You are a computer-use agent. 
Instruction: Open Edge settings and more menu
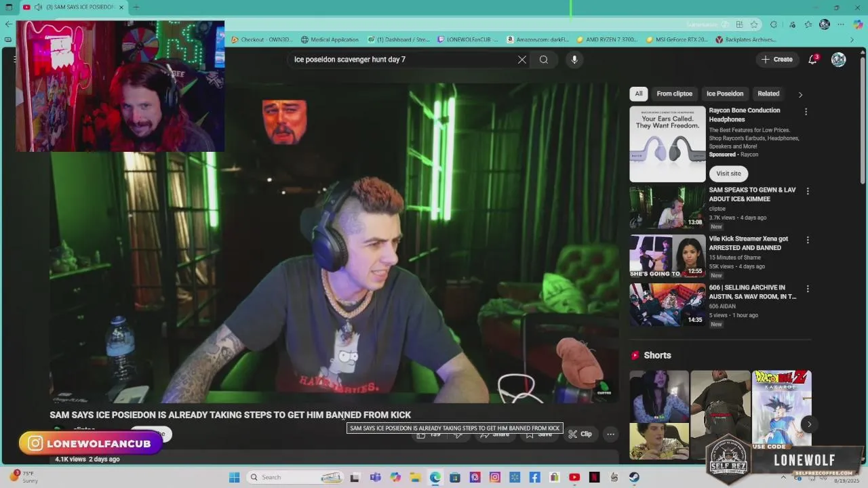click(842, 24)
